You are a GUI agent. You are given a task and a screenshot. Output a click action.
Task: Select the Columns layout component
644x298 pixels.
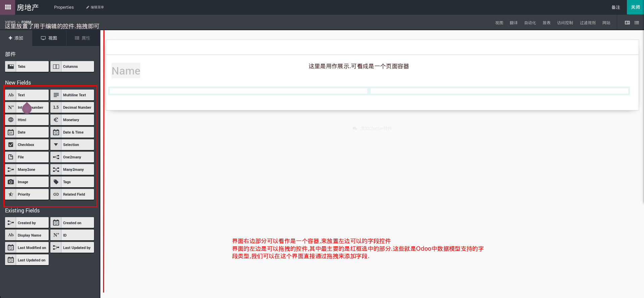point(72,66)
